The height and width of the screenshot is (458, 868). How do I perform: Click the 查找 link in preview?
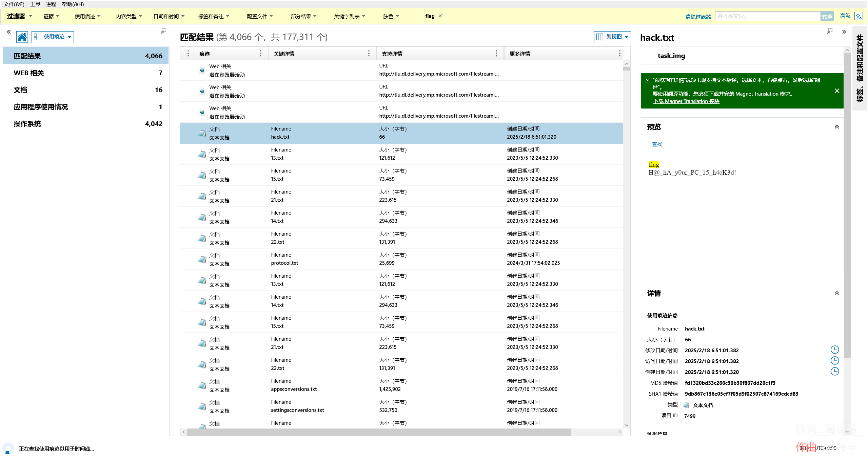click(x=657, y=144)
